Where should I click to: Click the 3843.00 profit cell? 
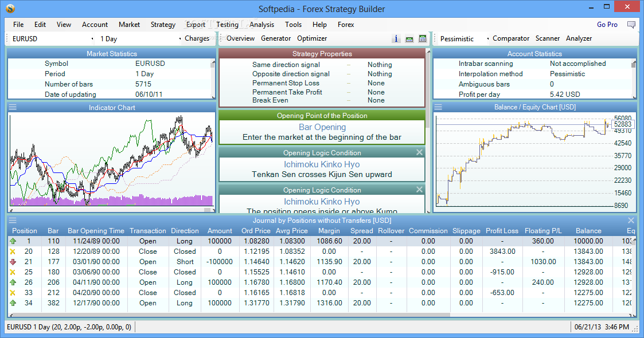502,251
